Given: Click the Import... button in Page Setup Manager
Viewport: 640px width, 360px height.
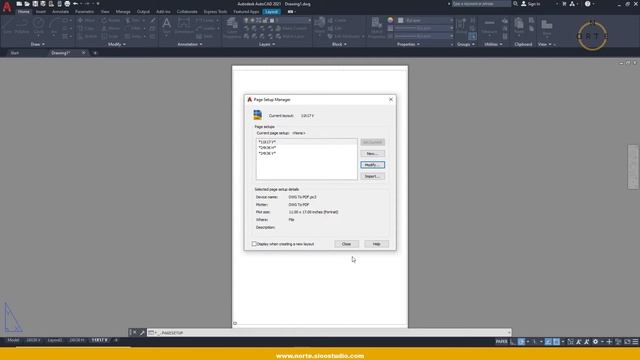Looking at the screenshot, I should point(372,176).
